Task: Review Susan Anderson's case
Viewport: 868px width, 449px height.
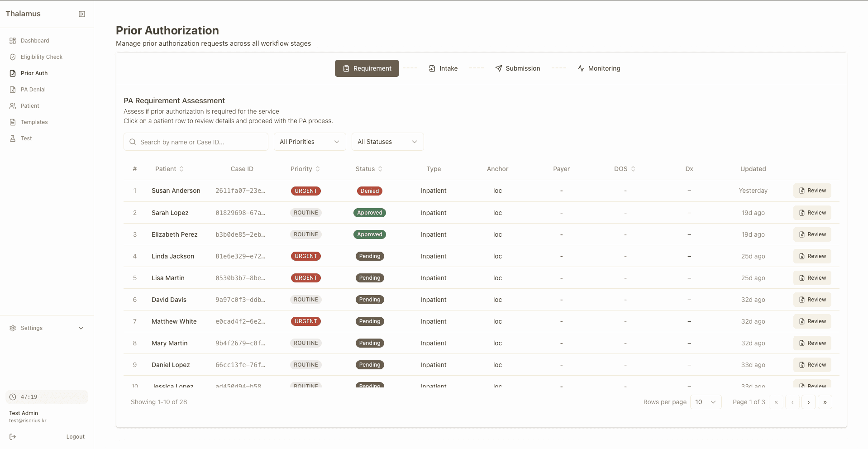Action: [x=812, y=191]
